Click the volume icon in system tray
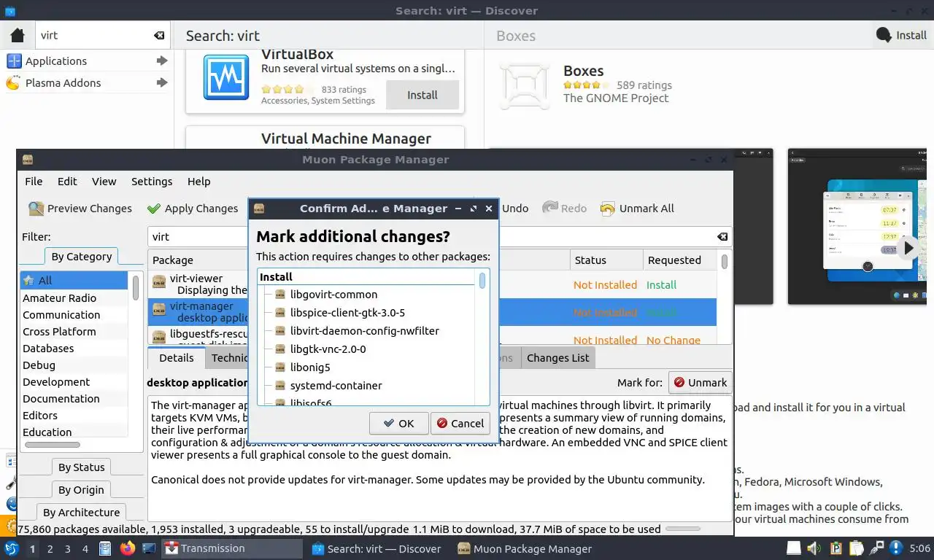The height and width of the screenshot is (560, 934). (x=814, y=548)
